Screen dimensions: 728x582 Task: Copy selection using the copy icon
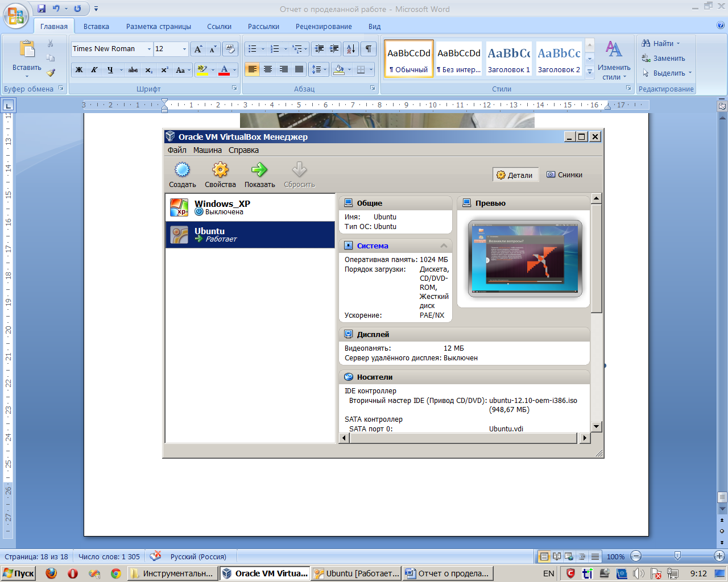tap(51, 58)
